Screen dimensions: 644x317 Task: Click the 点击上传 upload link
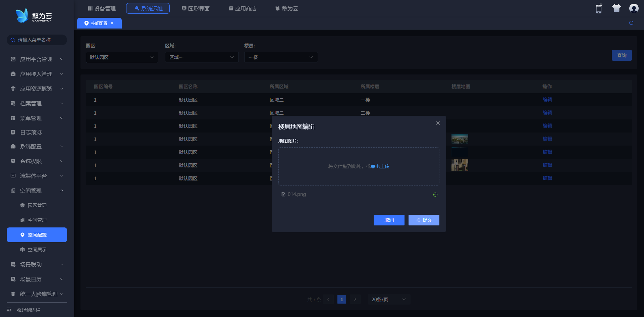[x=380, y=166]
